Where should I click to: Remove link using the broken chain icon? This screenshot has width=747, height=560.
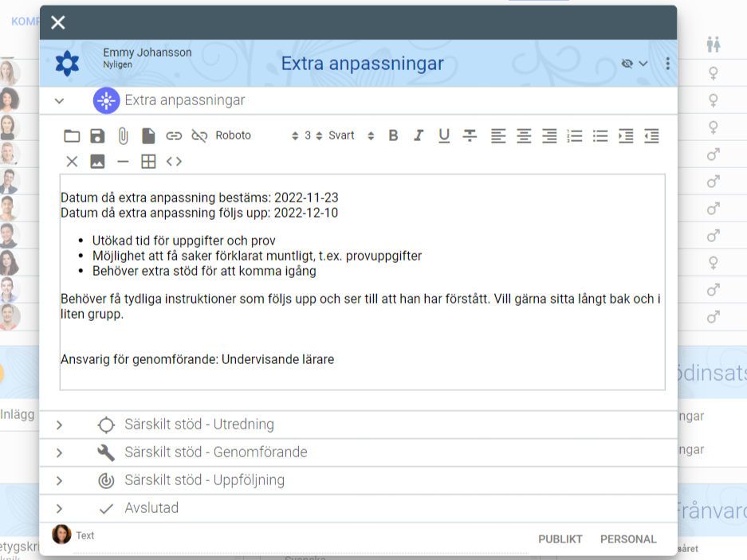tap(199, 136)
